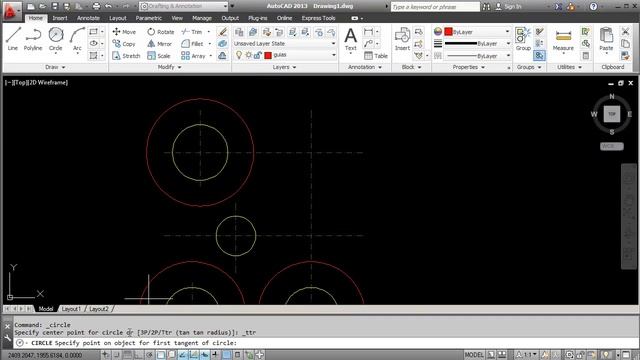Click the keyword search input field
This screenshot has width=640, height=360.
coord(435,7)
